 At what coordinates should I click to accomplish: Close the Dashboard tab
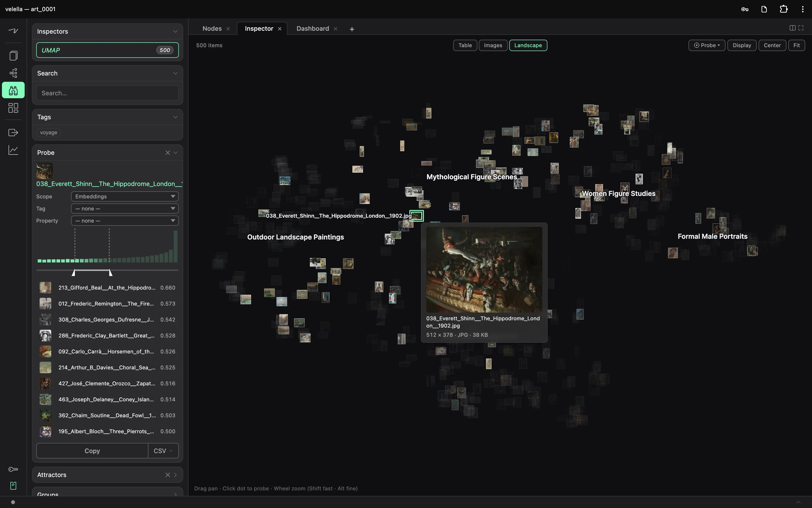click(335, 29)
